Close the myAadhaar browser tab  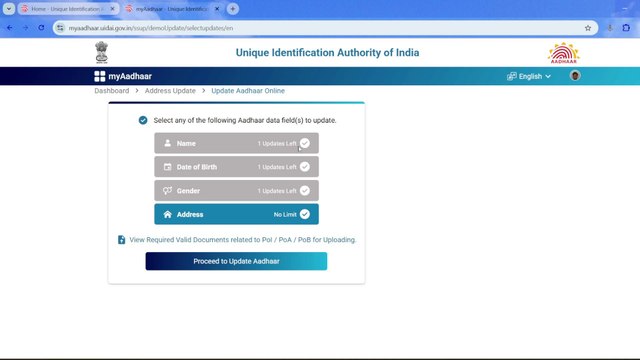217,9
